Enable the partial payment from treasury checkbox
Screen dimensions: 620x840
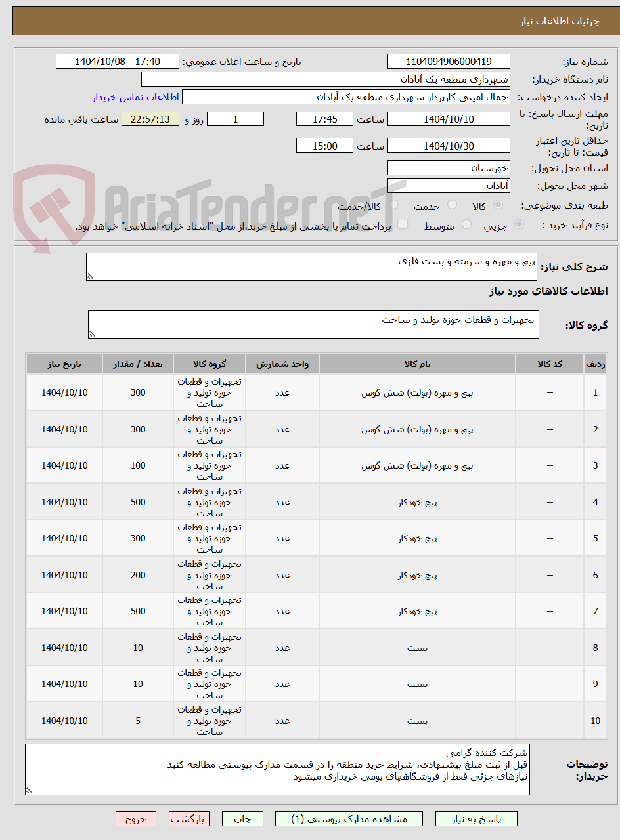click(x=403, y=223)
